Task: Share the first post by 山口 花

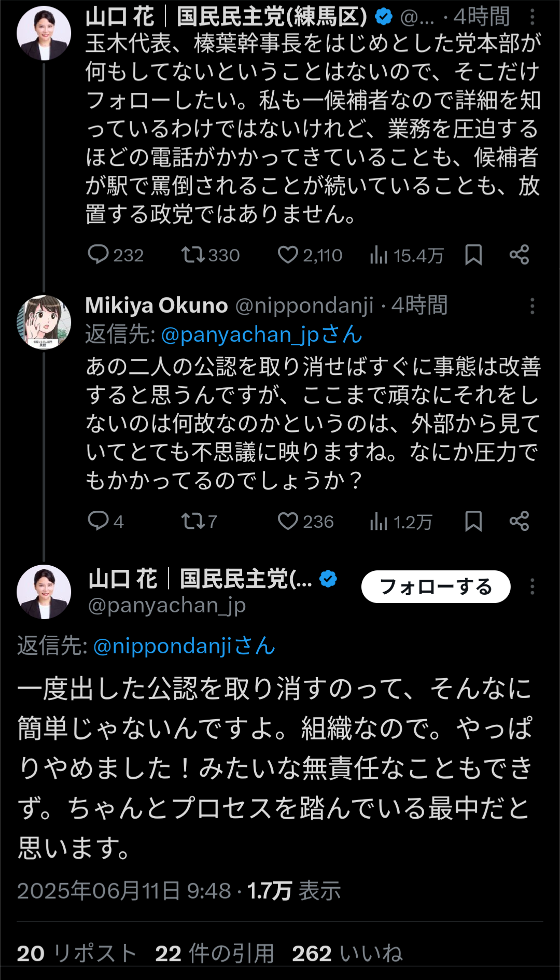Action: click(x=519, y=255)
